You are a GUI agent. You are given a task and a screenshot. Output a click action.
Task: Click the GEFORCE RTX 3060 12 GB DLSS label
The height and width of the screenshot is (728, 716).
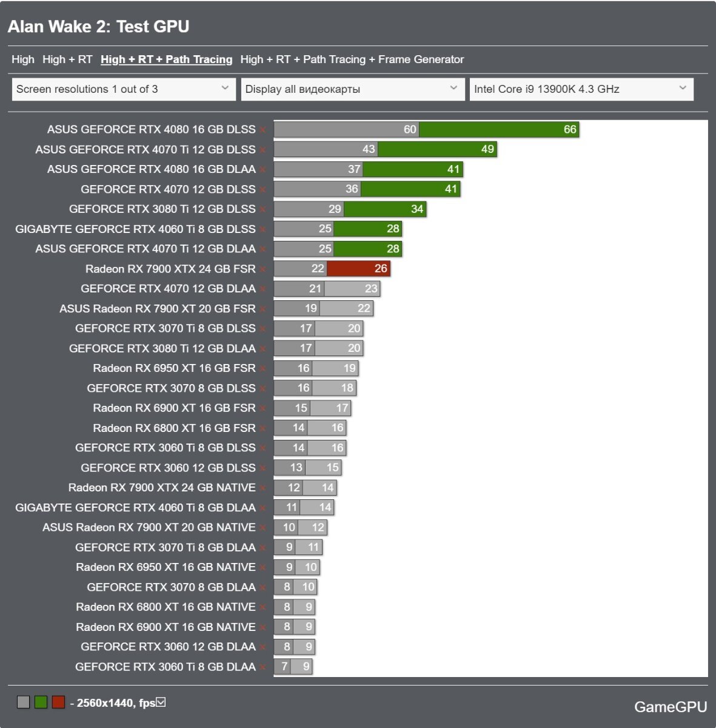[x=168, y=468]
